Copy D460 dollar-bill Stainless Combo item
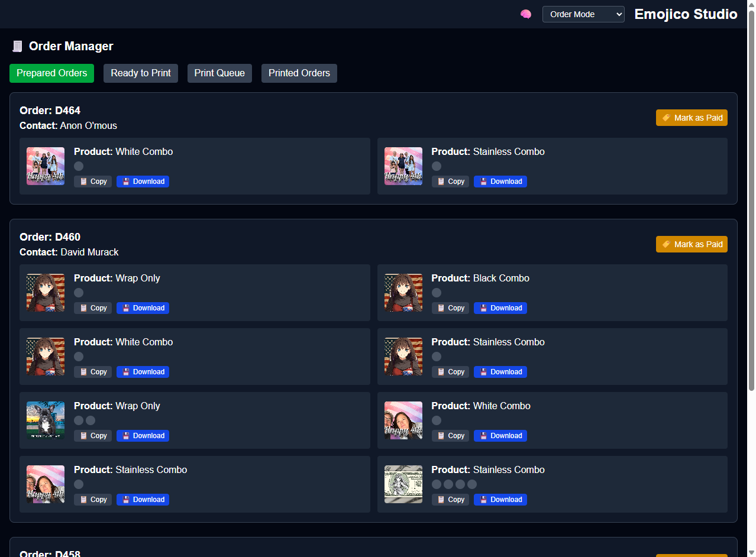Viewport: 756px width, 557px height. tap(450, 500)
